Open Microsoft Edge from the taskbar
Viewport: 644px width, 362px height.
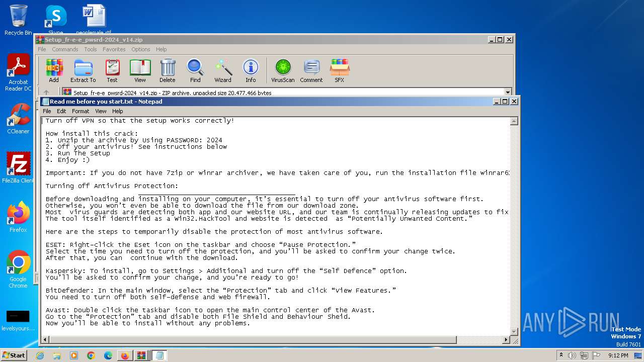point(108,355)
